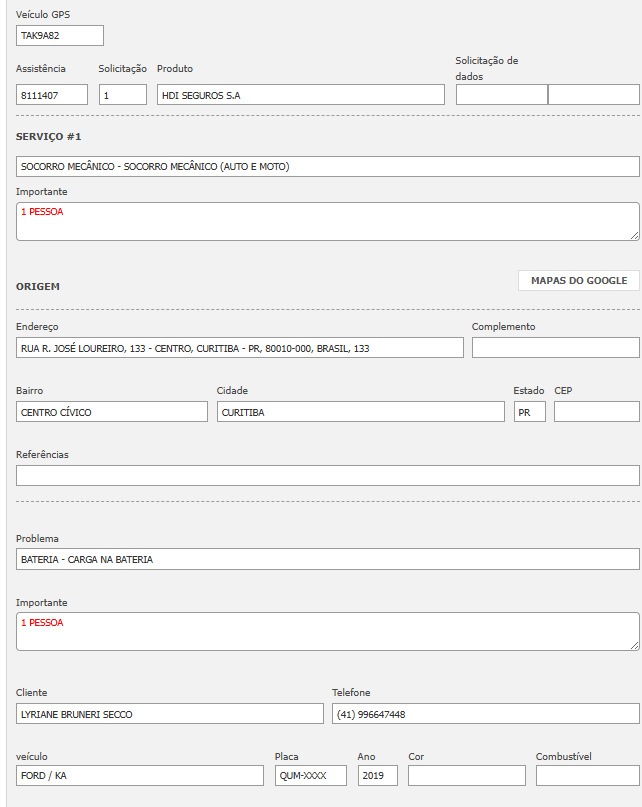Click the empty Cor field
642x807 pixels.
click(x=466, y=776)
